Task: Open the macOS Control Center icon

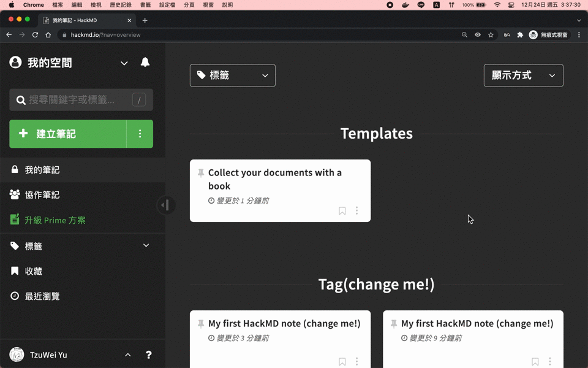Action: coord(511,5)
